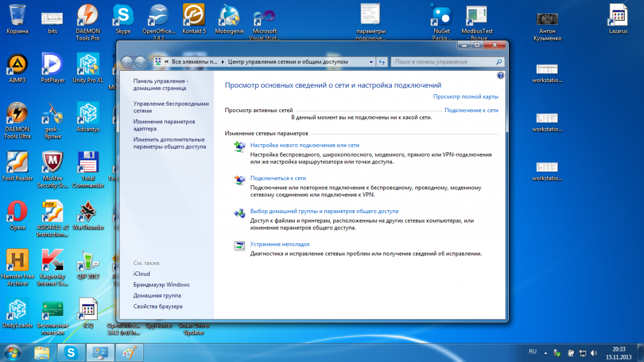
Task: Open the Opera desktop shortcut
Action: [17, 211]
